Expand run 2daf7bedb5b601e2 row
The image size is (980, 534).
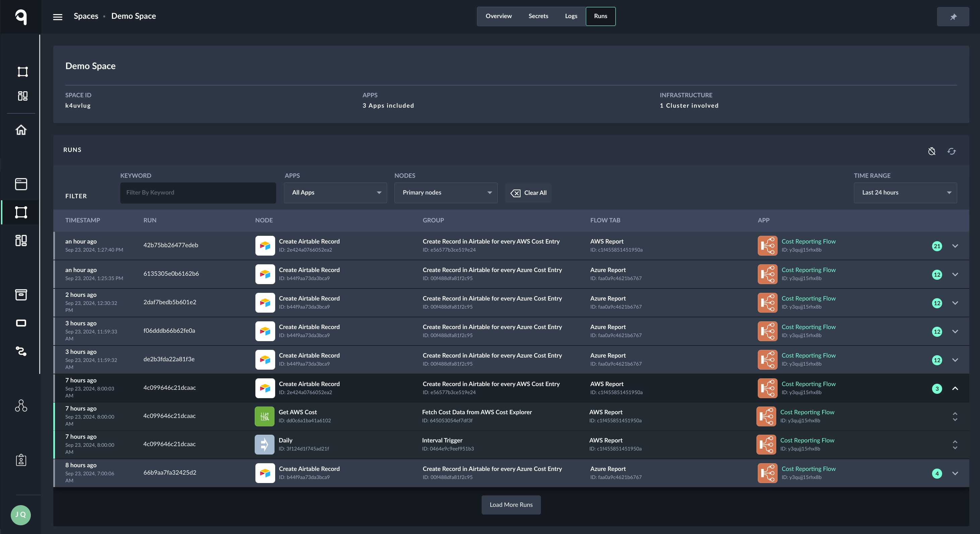[x=955, y=303]
